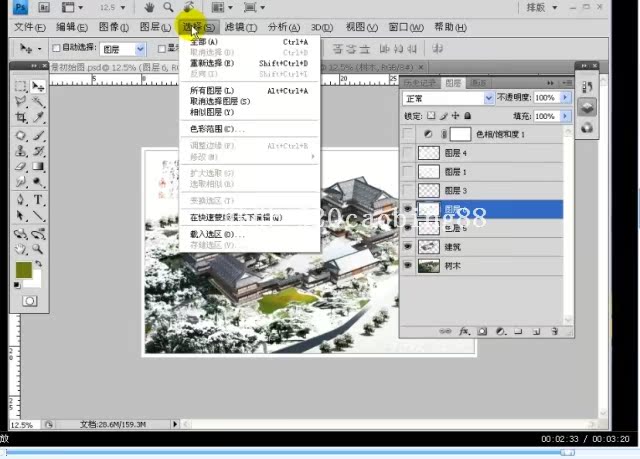Select the Magic Wand tool

[x=38, y=101]
